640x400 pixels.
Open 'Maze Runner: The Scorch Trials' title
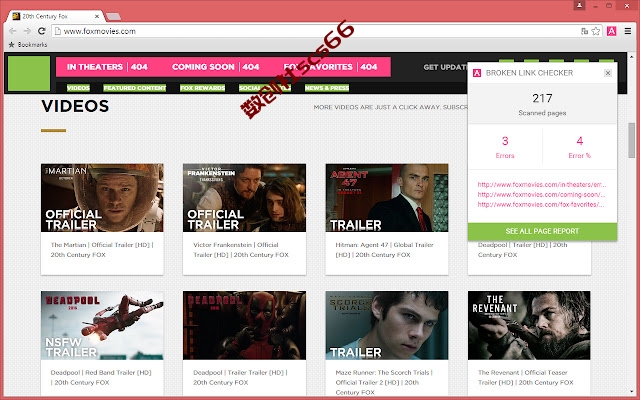384,382
